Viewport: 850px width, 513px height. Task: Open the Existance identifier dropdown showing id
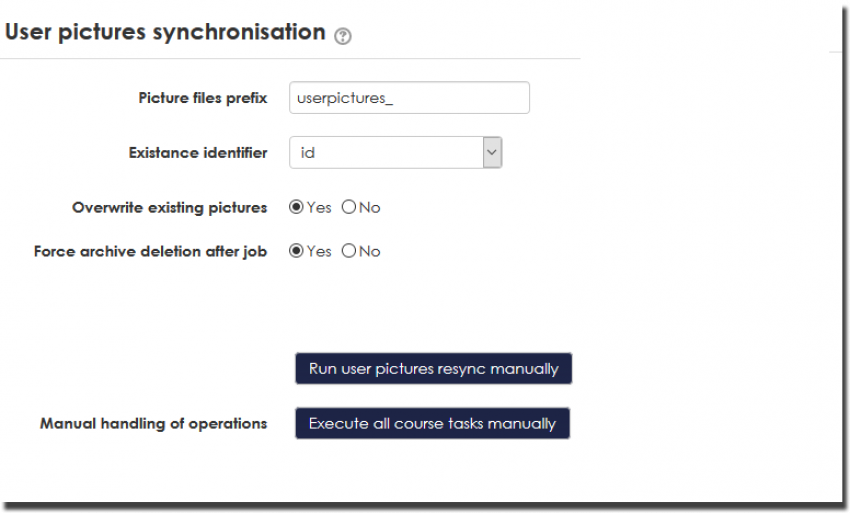click(386, 153)
